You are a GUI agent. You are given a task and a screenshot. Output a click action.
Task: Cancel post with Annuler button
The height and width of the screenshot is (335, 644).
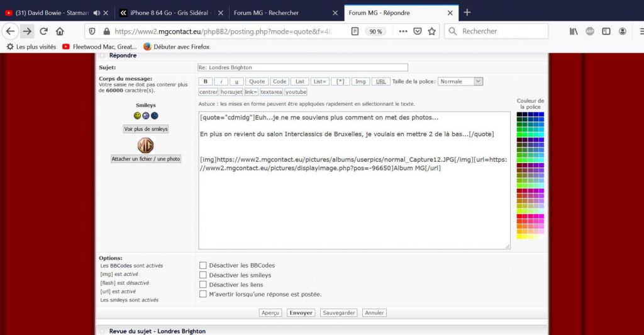375,313
